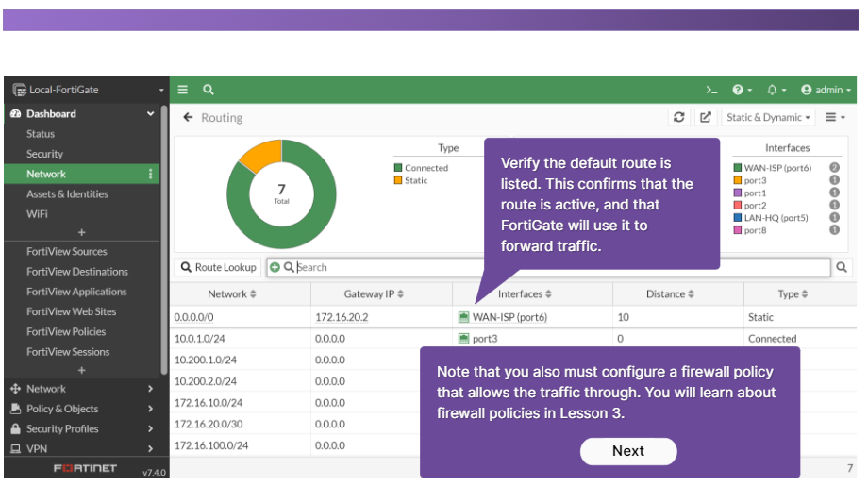Image resolution: width=868 pixels, height=486 pixels.
Task: Open the WiFi dashboard
Action: (37, 214)
